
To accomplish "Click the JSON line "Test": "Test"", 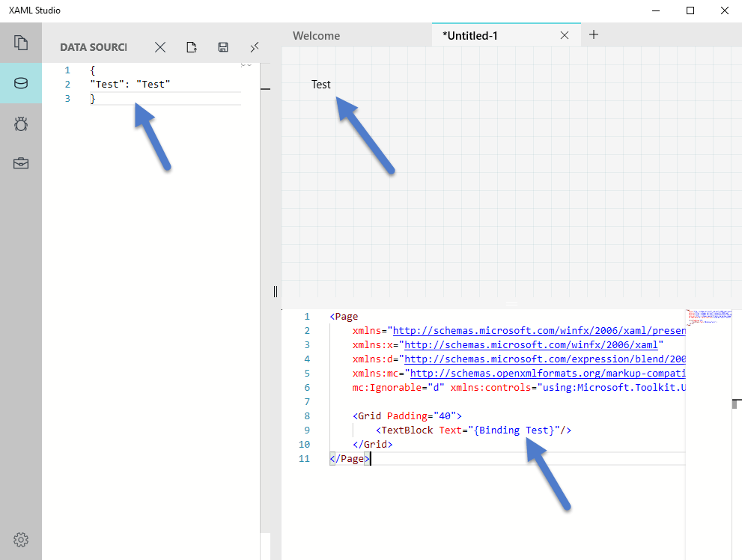I will 130,85.
